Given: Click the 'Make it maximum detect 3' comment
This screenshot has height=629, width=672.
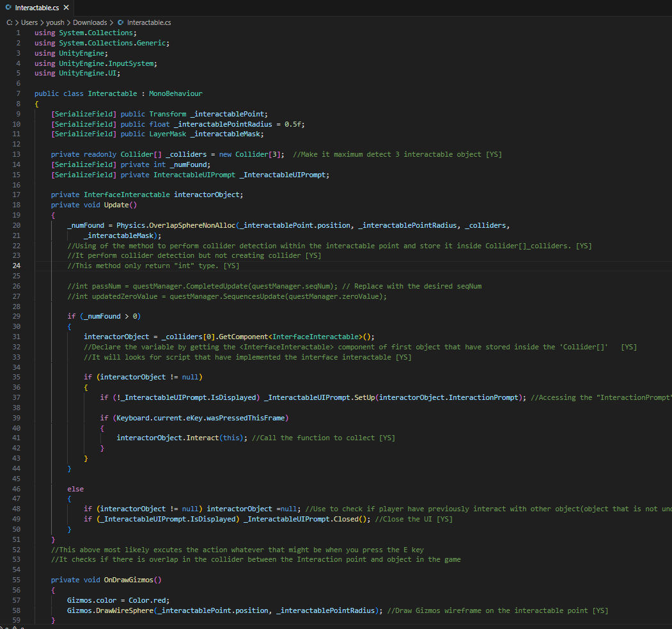Looking at the screenshot, I should tap(397, 154).
